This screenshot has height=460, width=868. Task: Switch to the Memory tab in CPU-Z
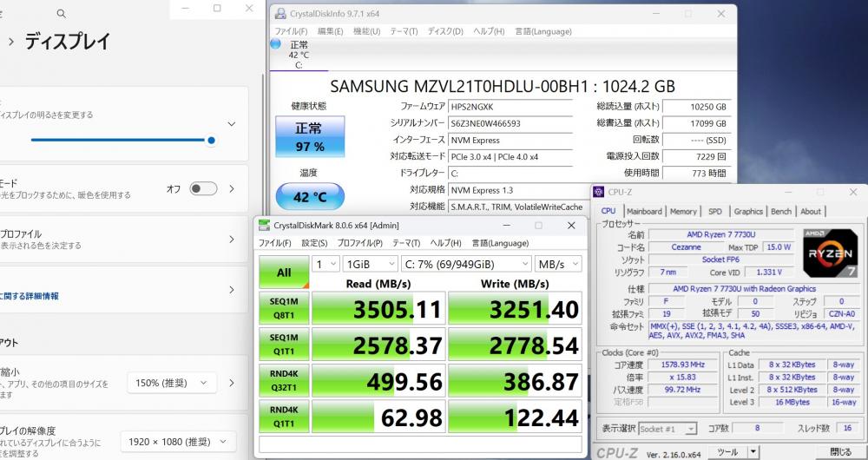[x=683, y=212]
